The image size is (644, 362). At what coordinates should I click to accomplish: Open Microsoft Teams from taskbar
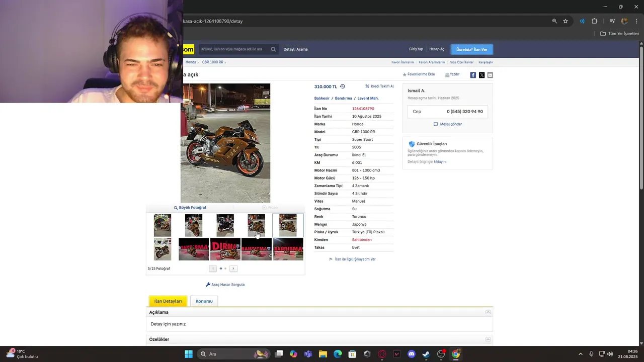tap(308, 354)
